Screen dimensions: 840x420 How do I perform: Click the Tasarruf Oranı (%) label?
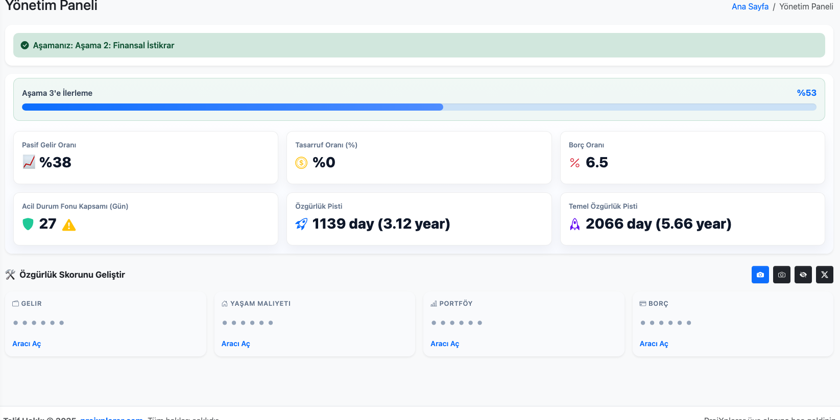point(326,145)
